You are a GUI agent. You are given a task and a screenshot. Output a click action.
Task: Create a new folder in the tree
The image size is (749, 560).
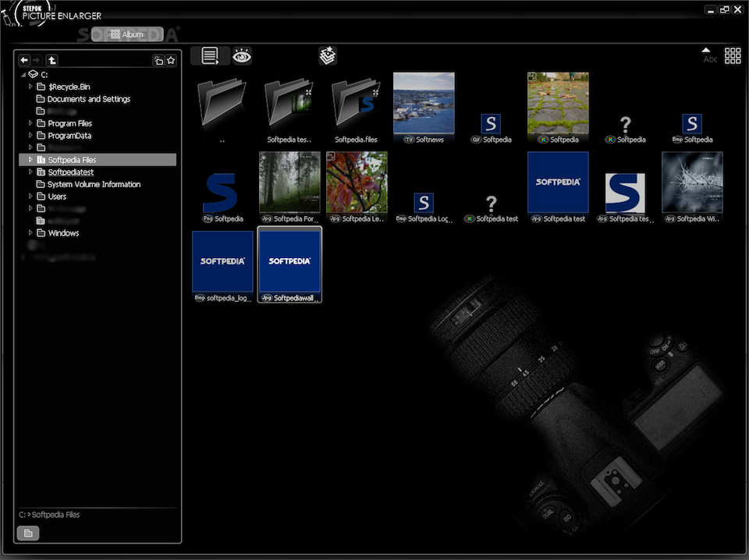[158, 60]
